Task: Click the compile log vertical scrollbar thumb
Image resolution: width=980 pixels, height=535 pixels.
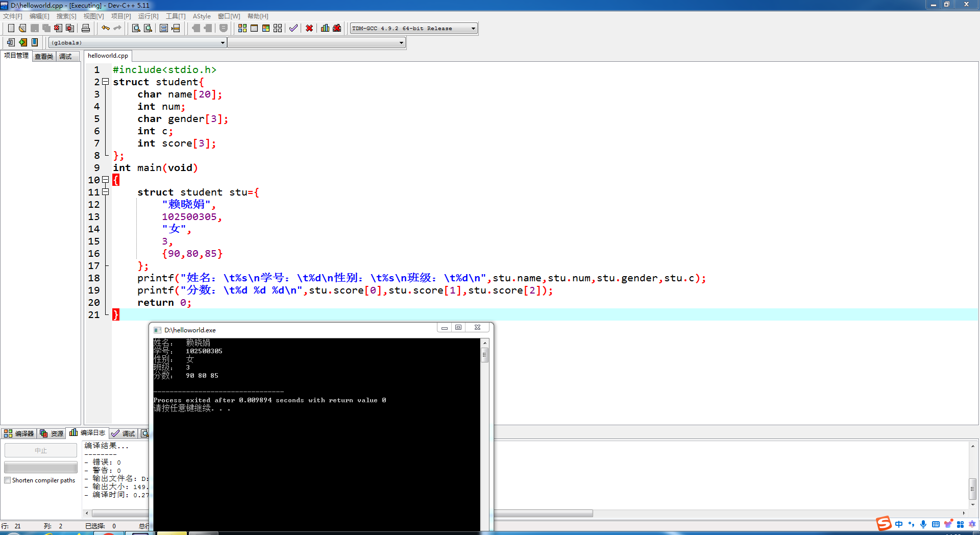Action: point(973,489)
